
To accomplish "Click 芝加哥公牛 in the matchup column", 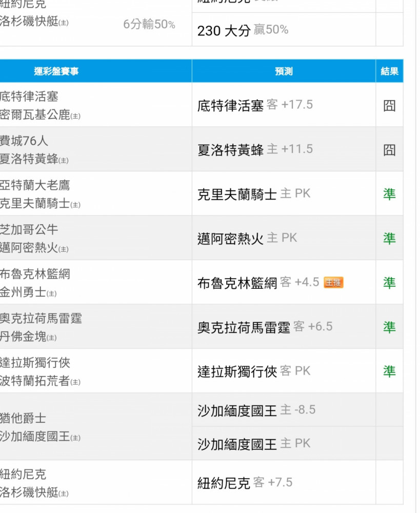I will coord(29,230).
